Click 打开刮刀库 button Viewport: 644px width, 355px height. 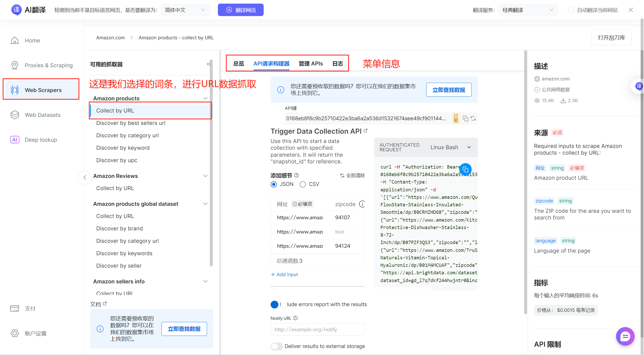[x=611, y=37]
